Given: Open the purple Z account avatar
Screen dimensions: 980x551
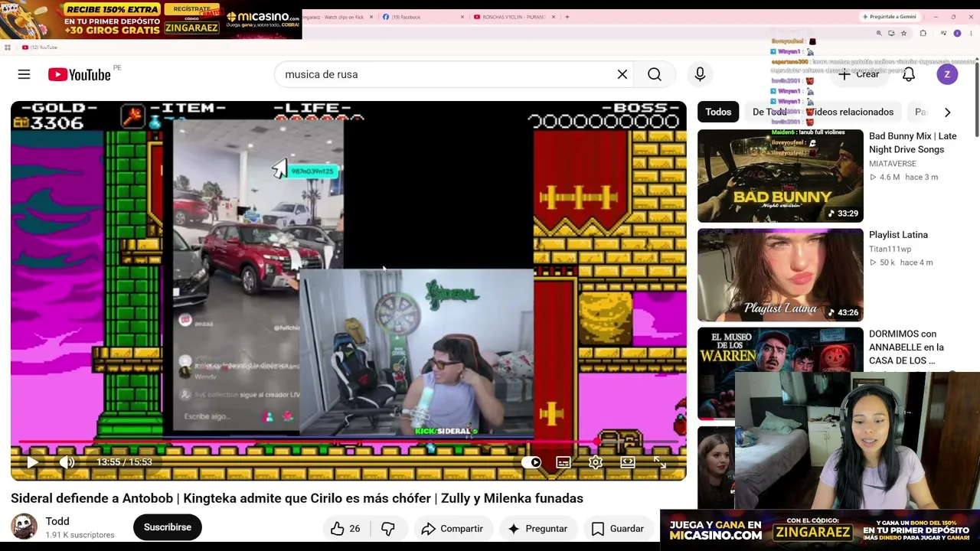Looking at the screenshot, I should point(947,74).
